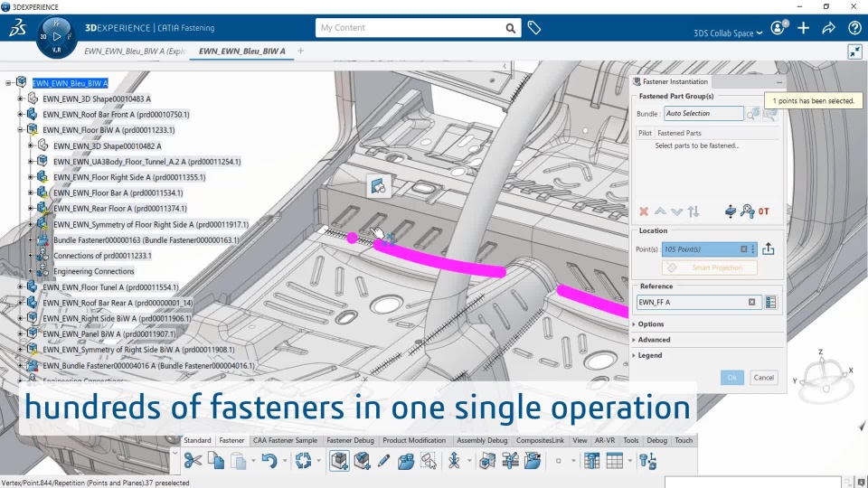Screen dimensions: 868x488
Task: Open the CompositesLink tab
Action: pyautogui.click(x=541, y=440)
